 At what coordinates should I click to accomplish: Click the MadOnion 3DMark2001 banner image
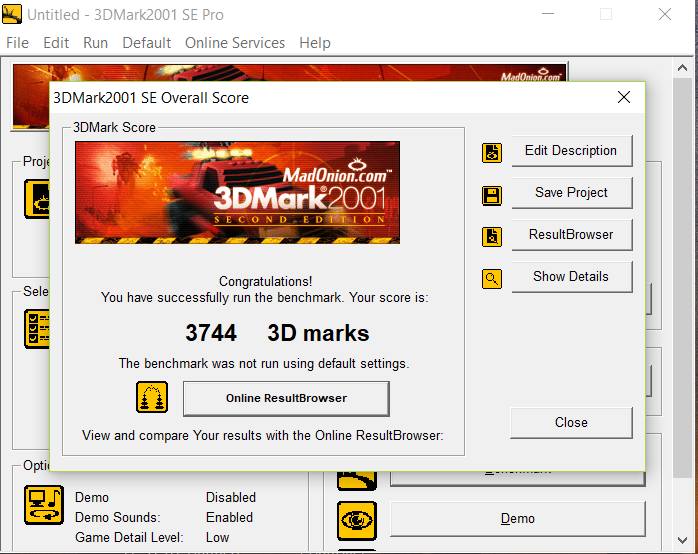237,192
